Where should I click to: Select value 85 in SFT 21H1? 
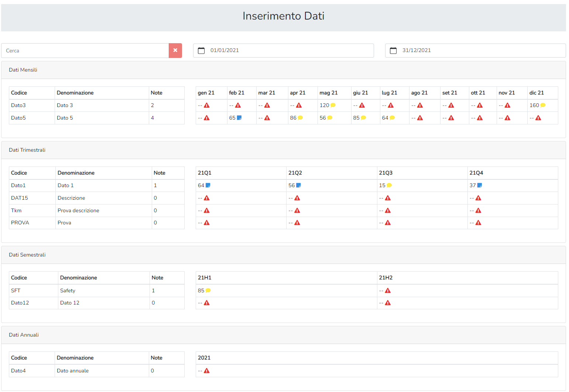pyautogui.click(x=201, y=290)
